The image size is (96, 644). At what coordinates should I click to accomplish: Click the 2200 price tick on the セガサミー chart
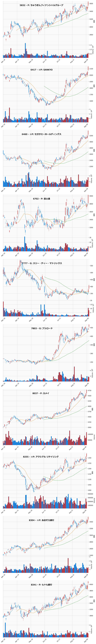click(x=91, y=166)
